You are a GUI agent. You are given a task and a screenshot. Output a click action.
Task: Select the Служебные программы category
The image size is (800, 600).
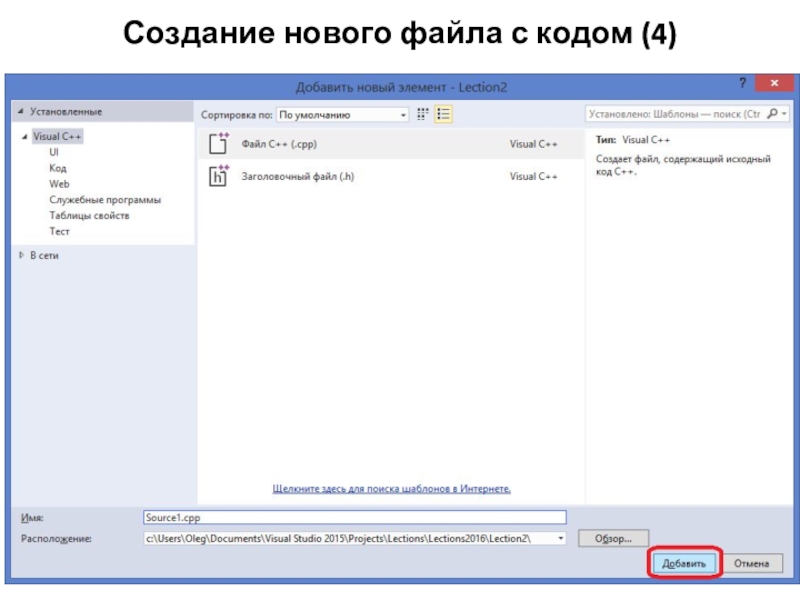[105, 199]
